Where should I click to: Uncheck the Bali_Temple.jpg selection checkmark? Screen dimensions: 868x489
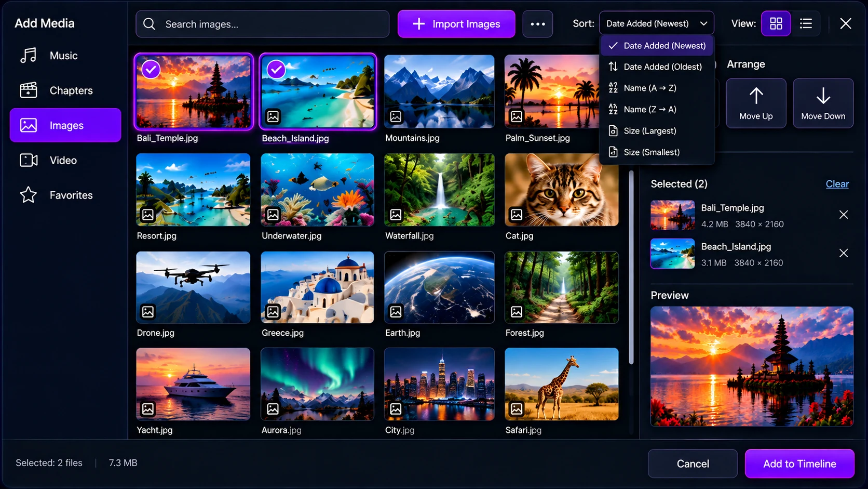(x=151, y=69)
